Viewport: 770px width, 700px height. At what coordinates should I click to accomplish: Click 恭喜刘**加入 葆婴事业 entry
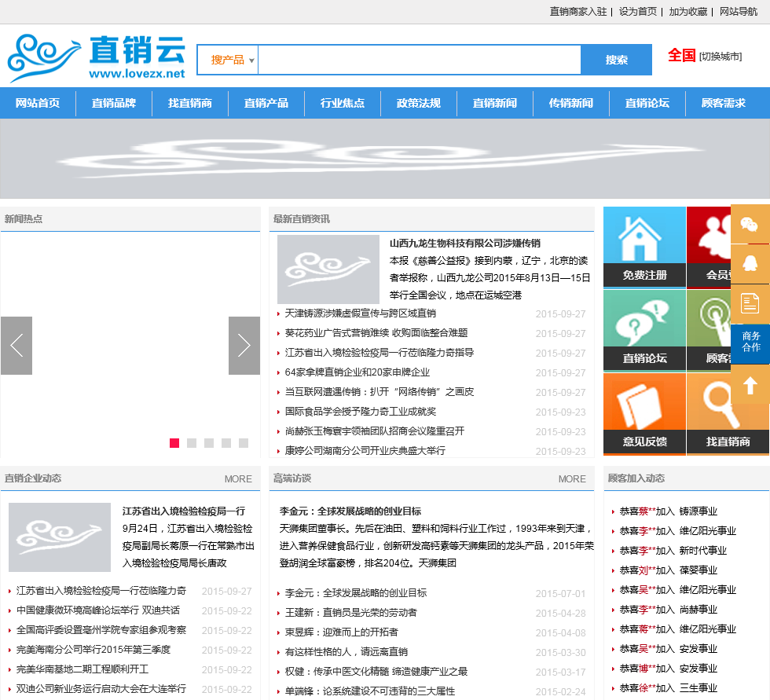coord(669,570)
